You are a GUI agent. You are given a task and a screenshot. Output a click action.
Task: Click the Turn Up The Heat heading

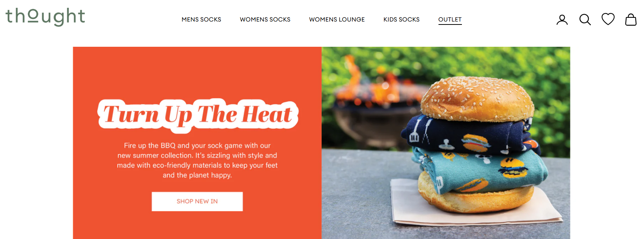coord(198,115)
